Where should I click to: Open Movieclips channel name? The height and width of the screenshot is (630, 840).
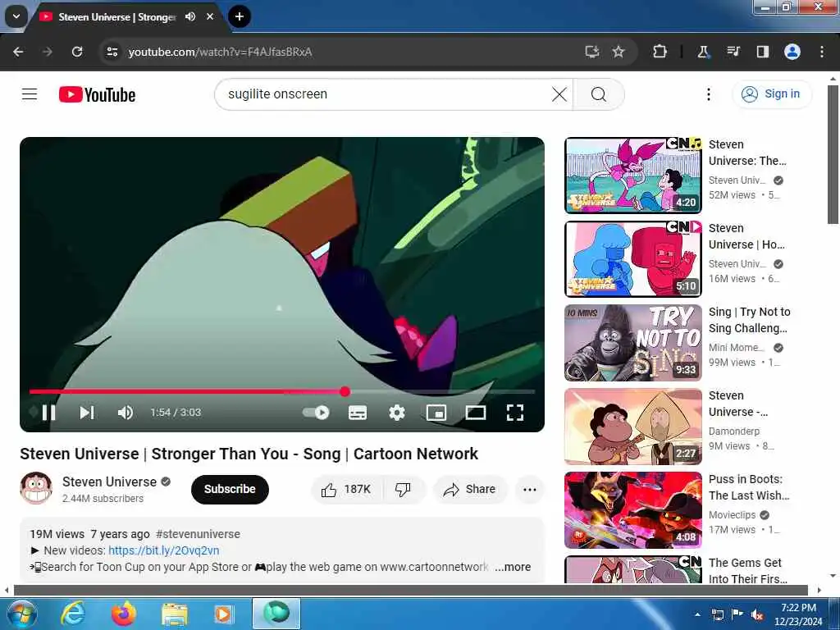pyautogui.click(x=732, y=515)
